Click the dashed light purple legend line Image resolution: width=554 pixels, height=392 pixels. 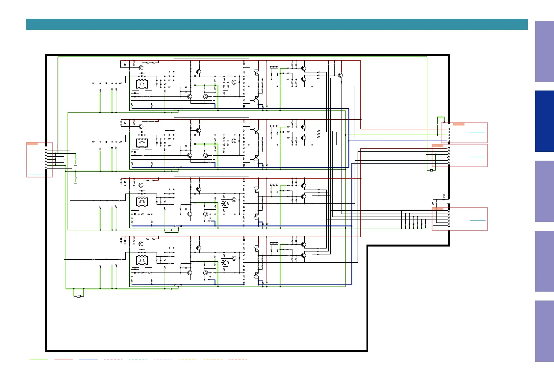pyautogui.click(x=163, y=359)
